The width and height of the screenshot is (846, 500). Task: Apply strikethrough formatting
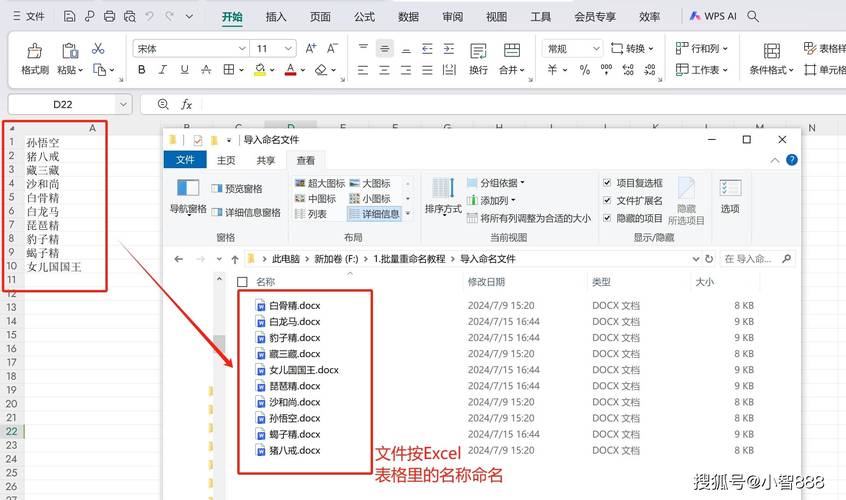coord(206,70)
